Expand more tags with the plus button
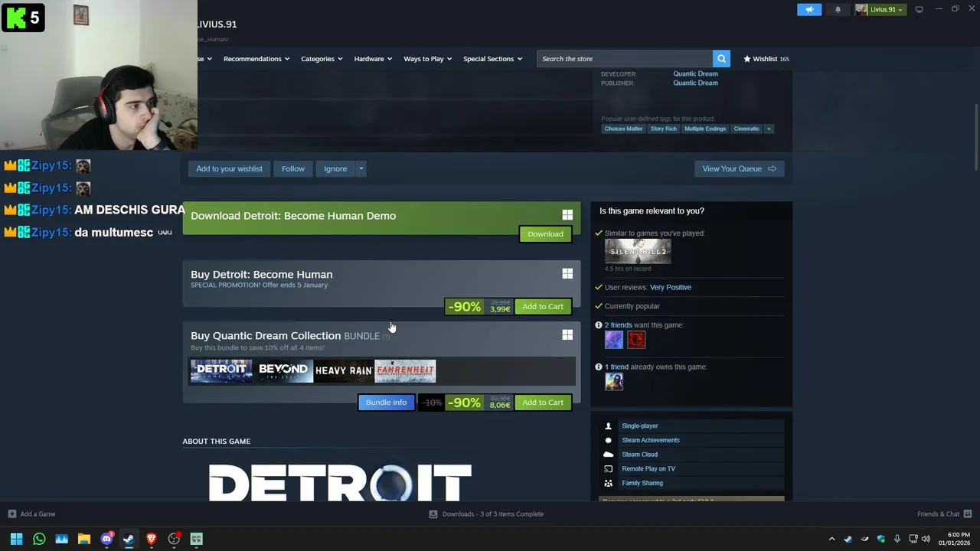 (769, 129)
